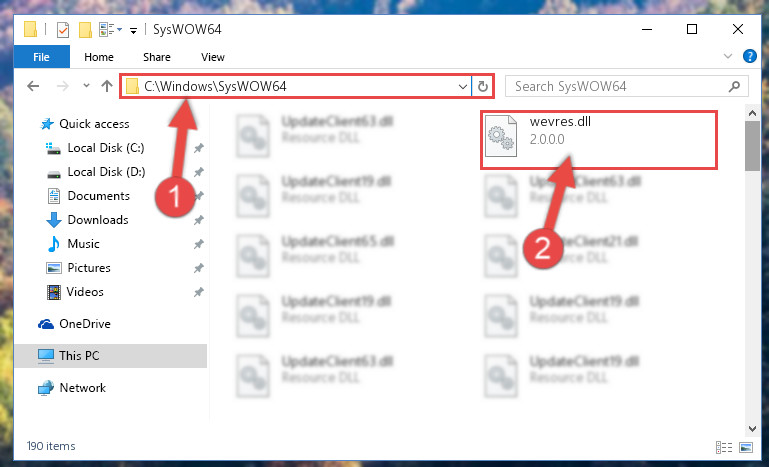769x467 pixels.
Task: Click the Properties checkmark quick access icon
Action: (x=63, y=30)
